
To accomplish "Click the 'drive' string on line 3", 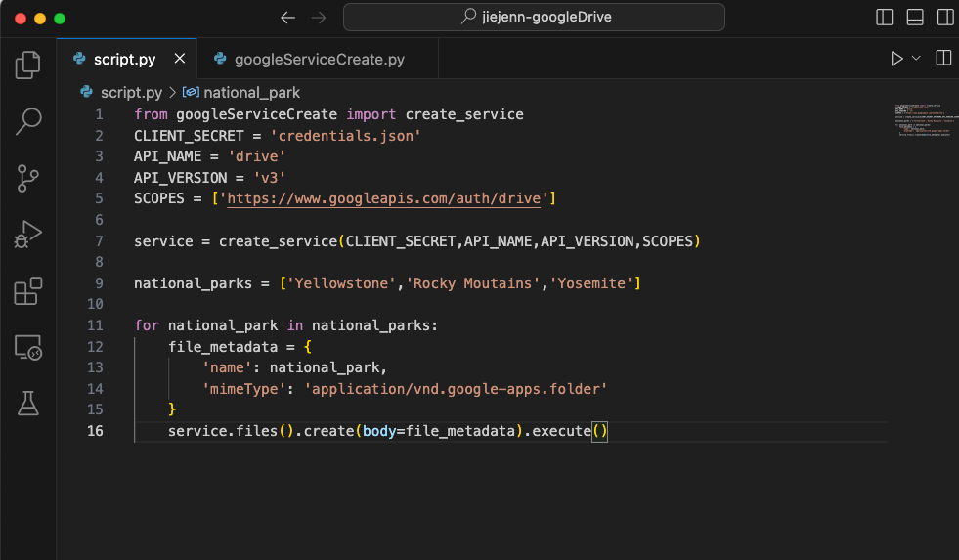I will (x=257, y=156).
